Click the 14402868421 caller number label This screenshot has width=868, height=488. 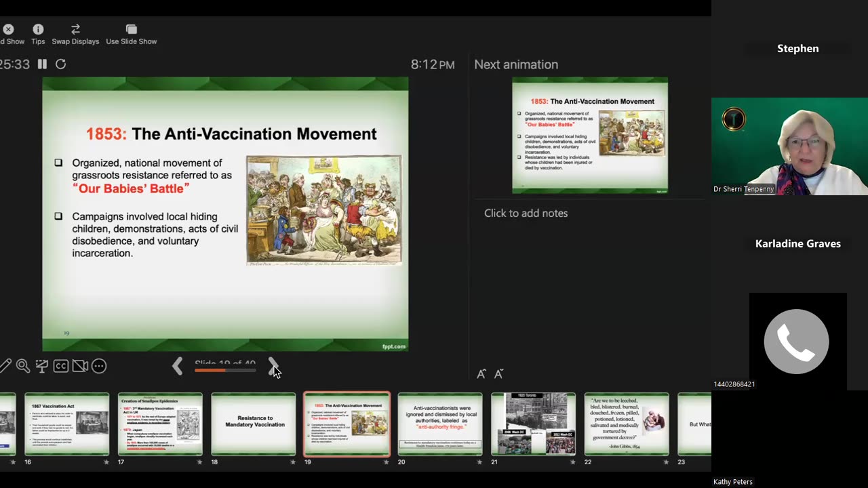(734, 384)
